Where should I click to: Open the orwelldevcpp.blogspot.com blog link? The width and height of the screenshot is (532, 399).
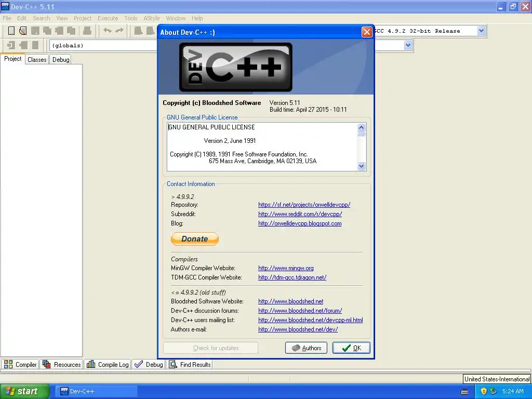click(x=300, y=223)
